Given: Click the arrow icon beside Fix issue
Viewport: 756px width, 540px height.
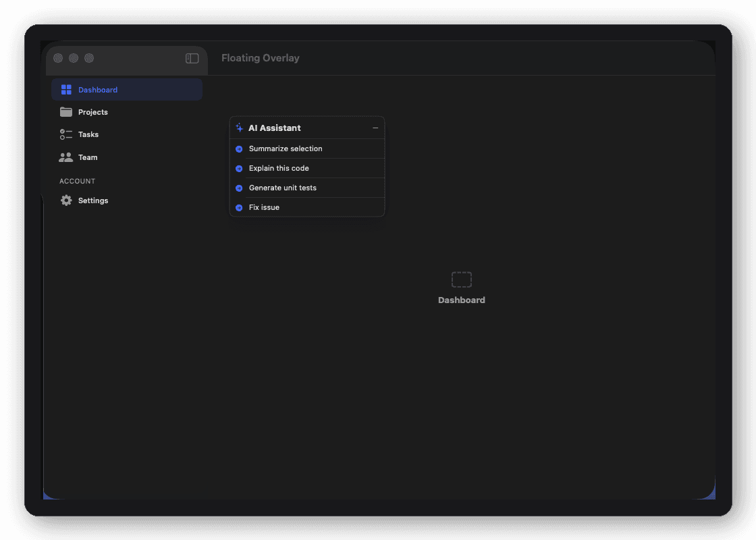Looking at the screenshot, I should (239, 208).
